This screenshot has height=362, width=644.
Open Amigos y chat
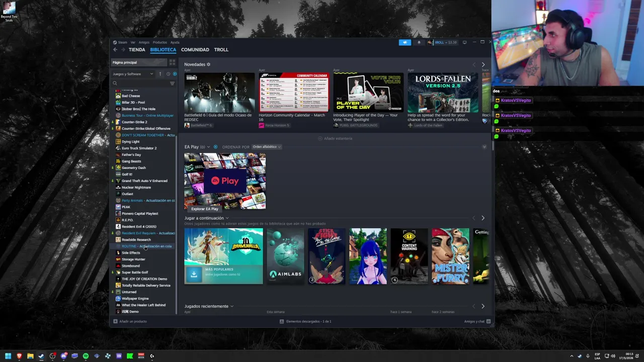tap(477, 321)
